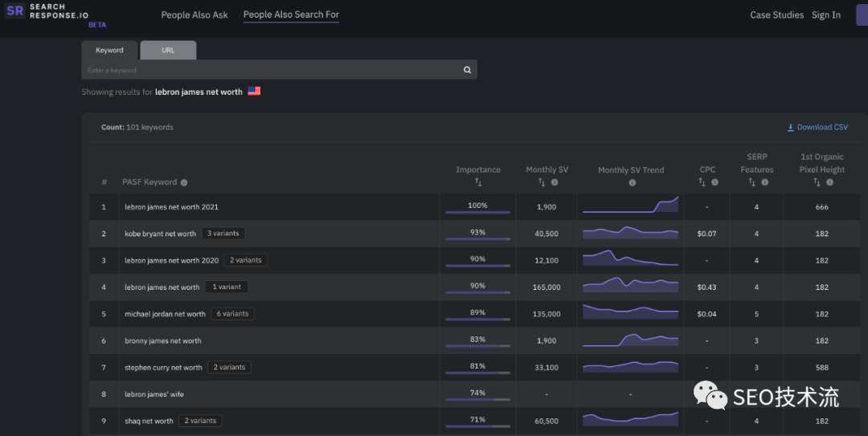The image size is (868, 436).
Task: Expand the 6 variants for michael jordan net worth
Action: click(232, 314)
